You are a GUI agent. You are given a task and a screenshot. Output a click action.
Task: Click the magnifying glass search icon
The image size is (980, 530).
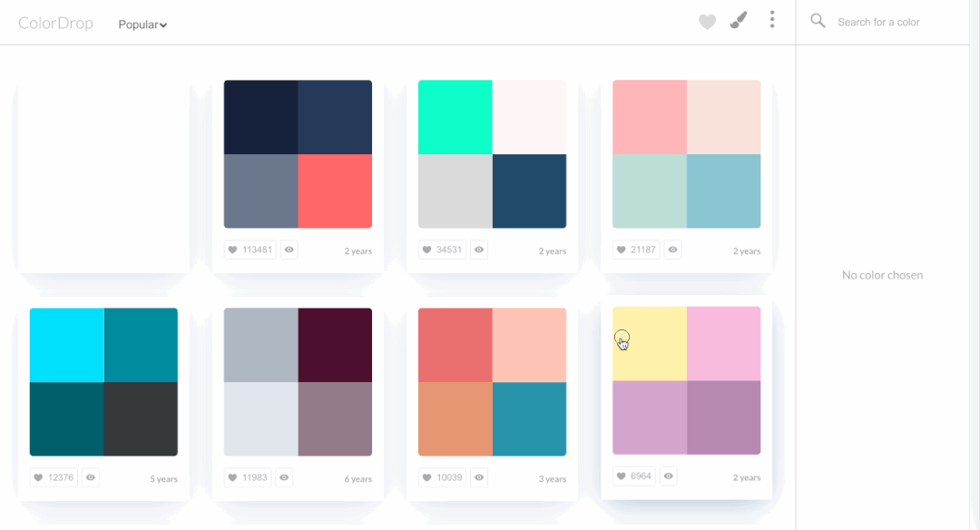coord(818,21)
